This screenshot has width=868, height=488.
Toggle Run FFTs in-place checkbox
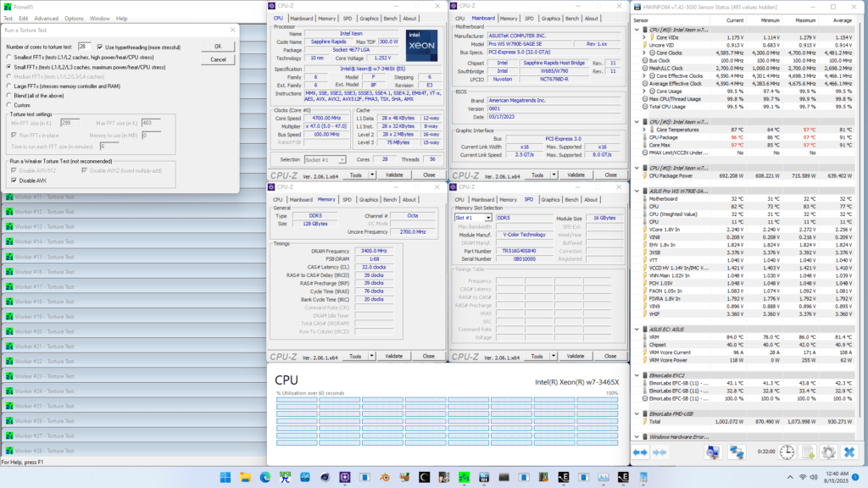click(14, 135)
